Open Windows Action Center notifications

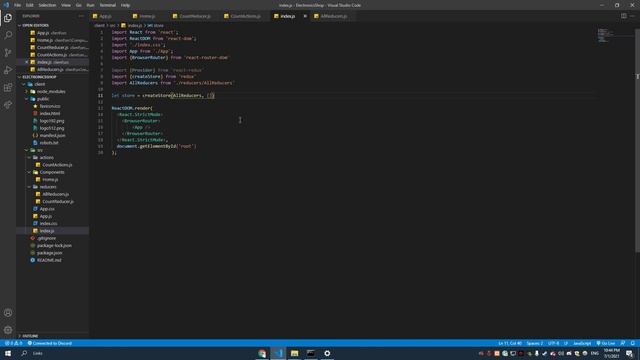[629, 353]
